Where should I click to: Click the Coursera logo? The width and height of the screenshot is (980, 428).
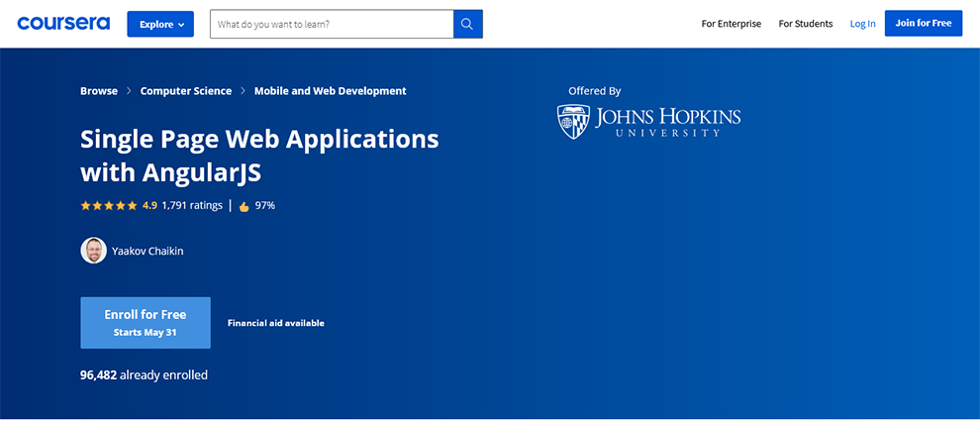(63, 24)
